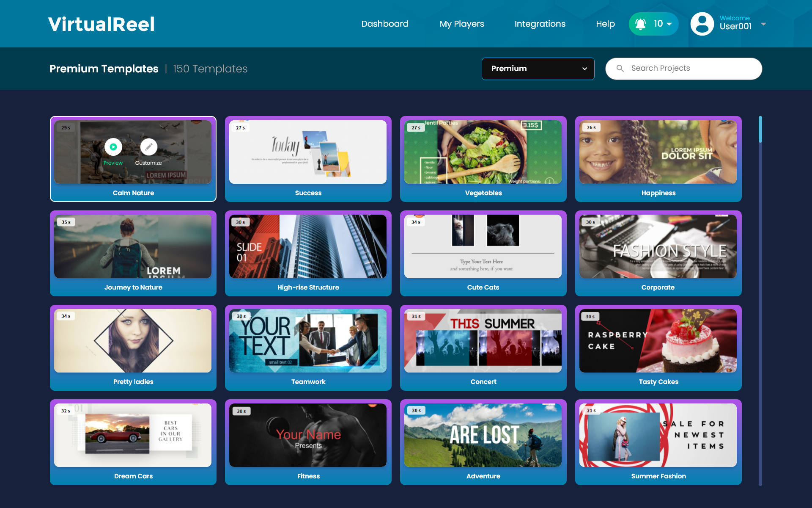Click the Success title label

point(308,193)
